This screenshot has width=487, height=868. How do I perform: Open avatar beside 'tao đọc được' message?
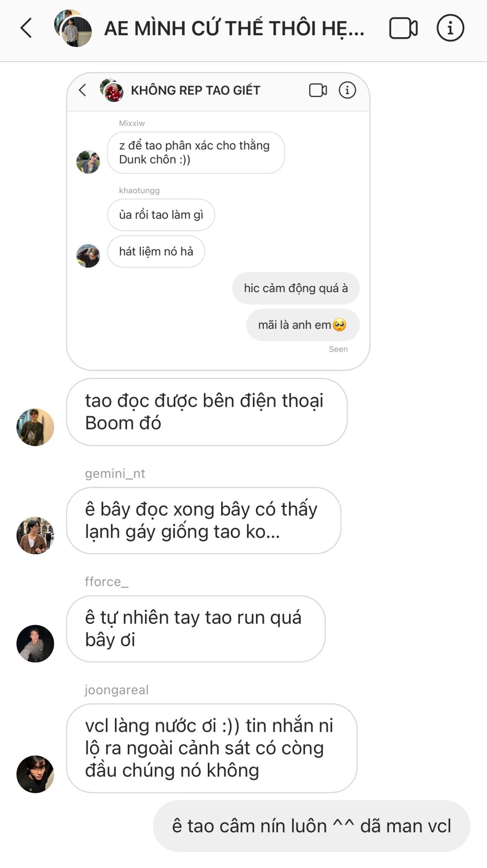pos(35,427)
